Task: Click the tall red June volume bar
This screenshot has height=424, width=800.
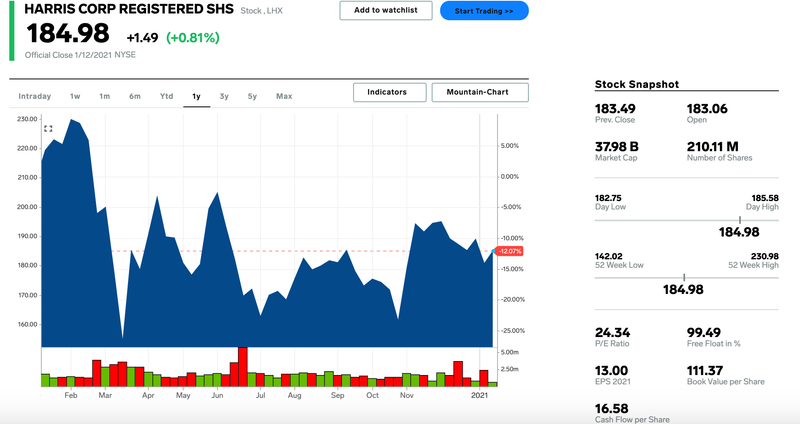Action: [x=243, y=366]
